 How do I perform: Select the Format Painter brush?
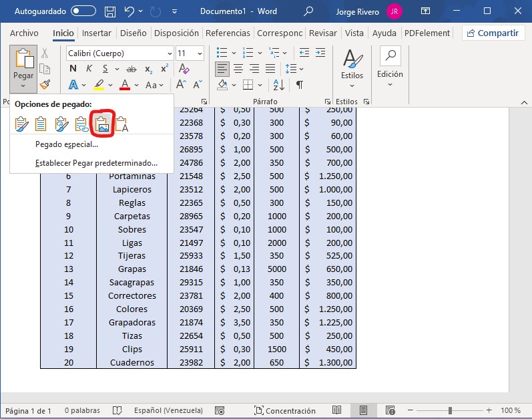[45, 84]
